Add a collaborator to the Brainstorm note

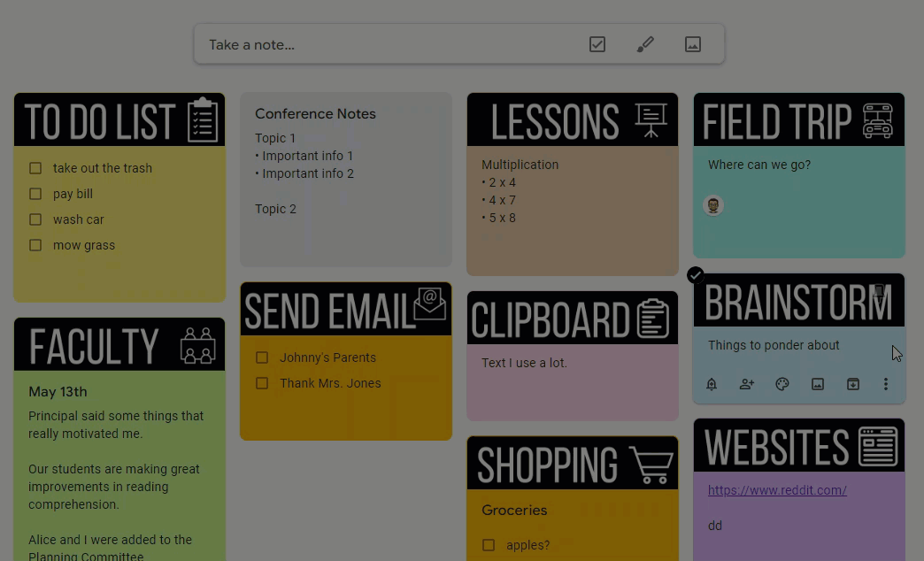(747, 384)
